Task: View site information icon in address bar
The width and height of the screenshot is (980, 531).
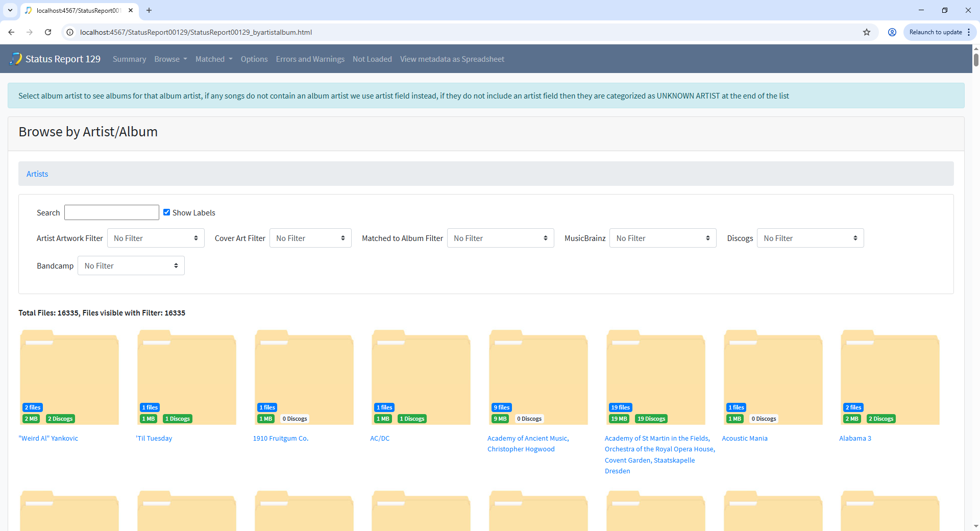Action: coord(70,32)
